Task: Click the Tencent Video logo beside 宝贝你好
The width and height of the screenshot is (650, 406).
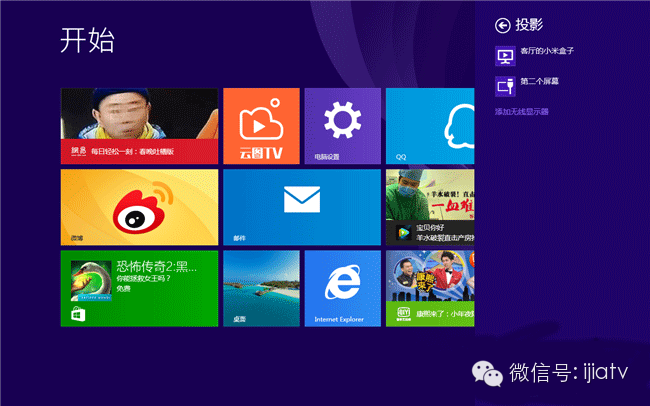Action: coord(403,233)
